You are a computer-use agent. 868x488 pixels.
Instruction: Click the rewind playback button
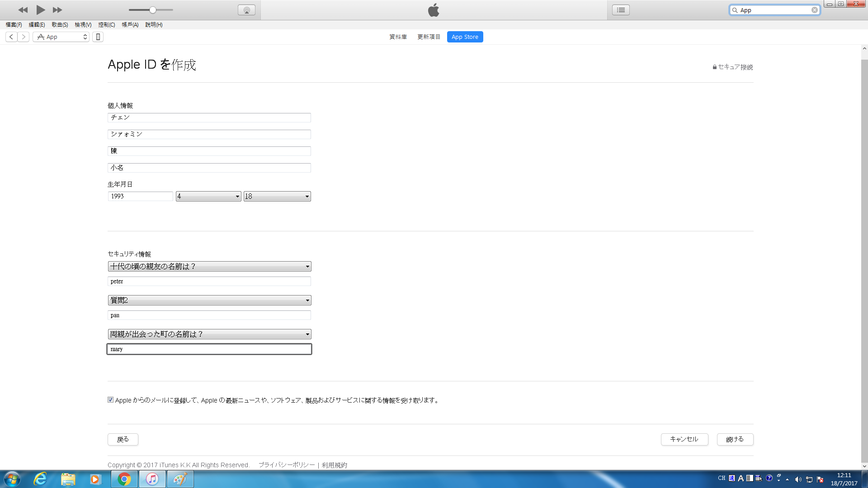tap(23, 10)
